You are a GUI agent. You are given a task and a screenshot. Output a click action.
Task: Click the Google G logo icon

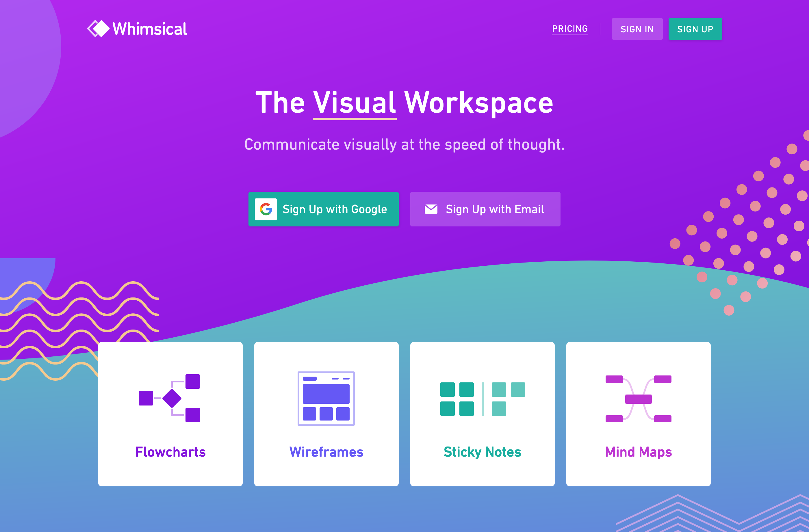(x=266, y=209)
